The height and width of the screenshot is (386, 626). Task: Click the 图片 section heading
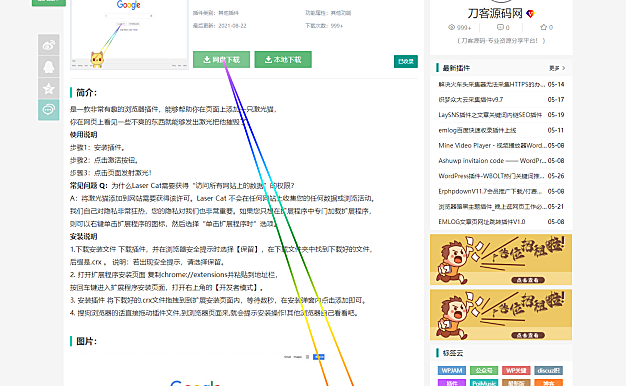click(86, 341)
